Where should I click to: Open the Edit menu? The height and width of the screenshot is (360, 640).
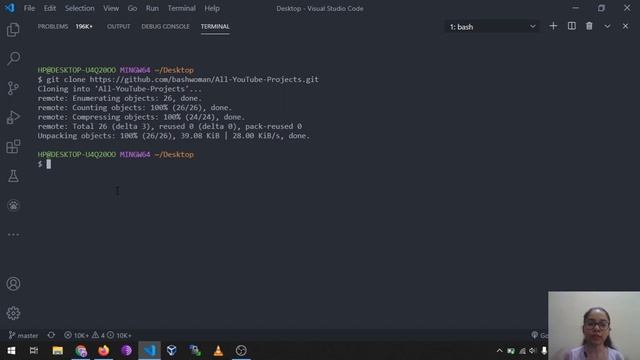tap(50, 8)
